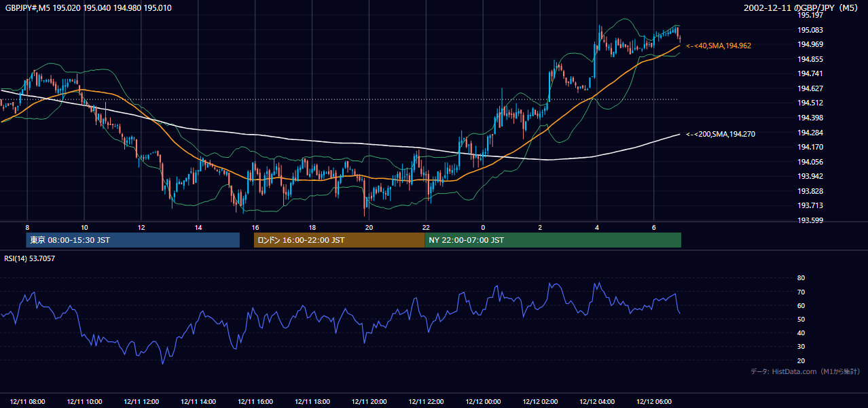Screen dimensions: 868x408
Task: Click the HistData.com data source credit
Action: (x=806, y=371)
